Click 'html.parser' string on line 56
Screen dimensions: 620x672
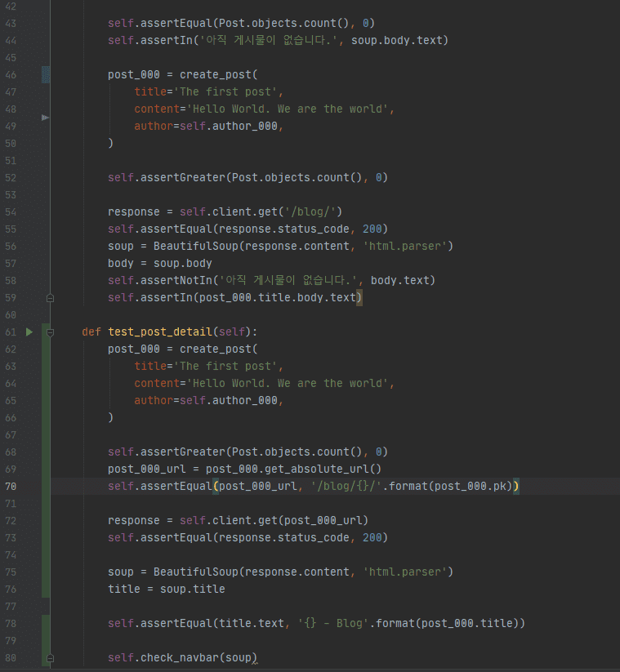(x=405, y=246)
